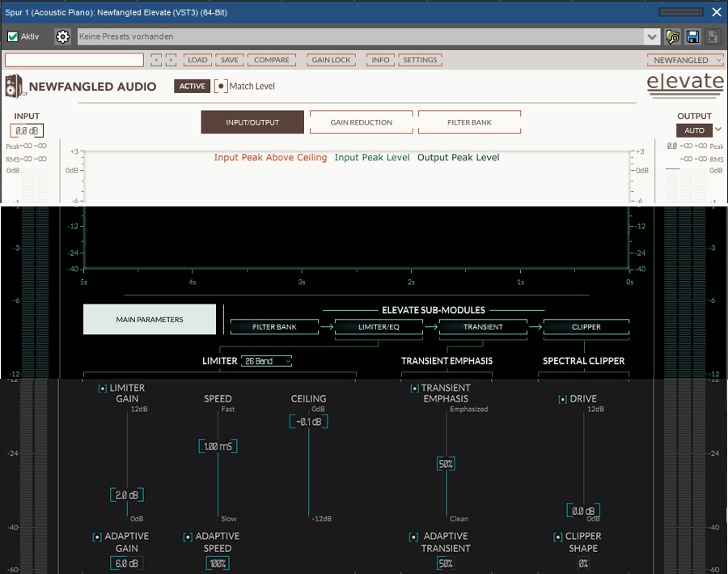Click the Drive slider handle 0.0 dB
The width and height of the screenshot is (728, 574).
583,511
